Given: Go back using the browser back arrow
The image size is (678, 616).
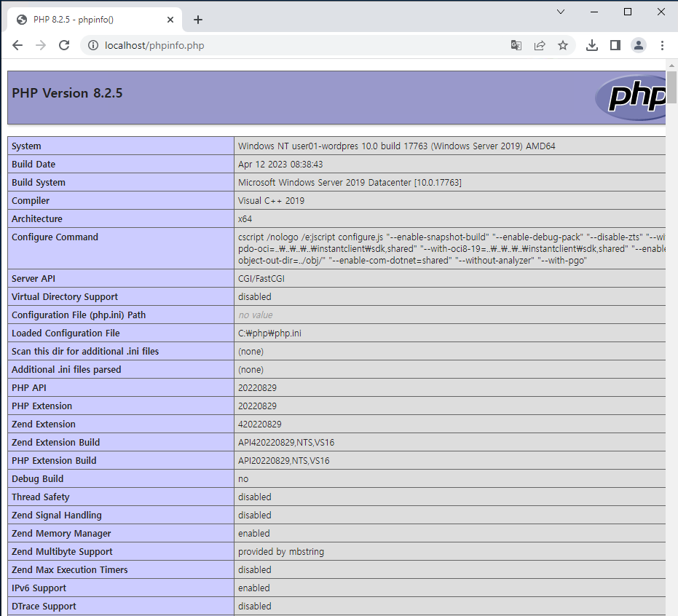Looking at the screenshot, I should point(17,45).
